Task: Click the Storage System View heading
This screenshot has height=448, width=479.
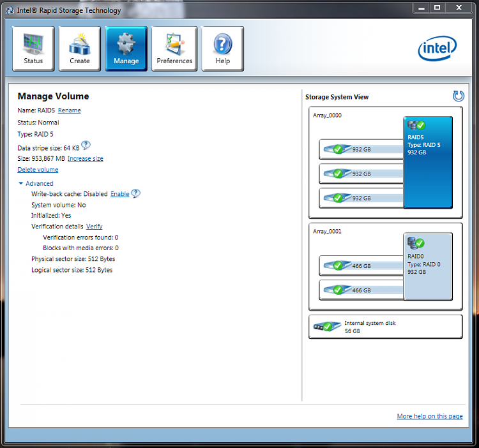Action: coord(337,97)
